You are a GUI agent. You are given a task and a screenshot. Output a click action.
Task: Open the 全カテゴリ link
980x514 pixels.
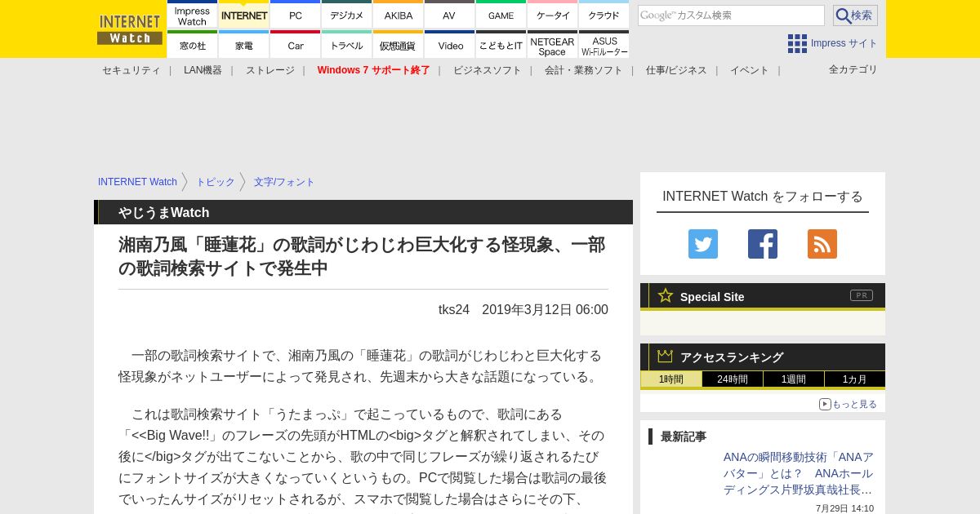tap(853, 69)
